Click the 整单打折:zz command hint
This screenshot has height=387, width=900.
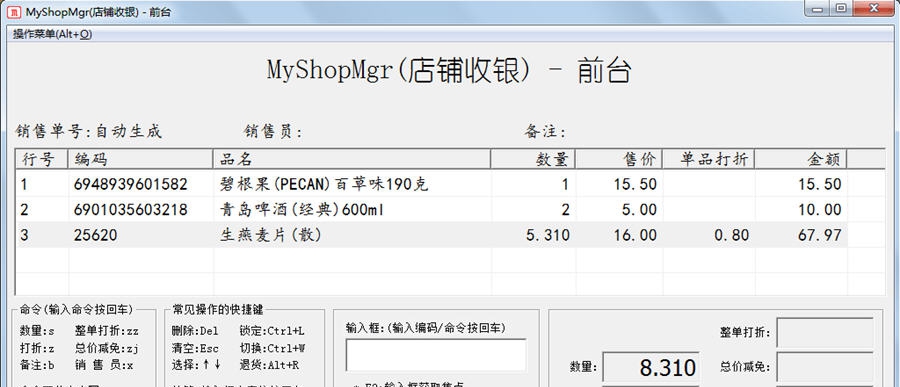pyautogui.click(x=106, y=331)
